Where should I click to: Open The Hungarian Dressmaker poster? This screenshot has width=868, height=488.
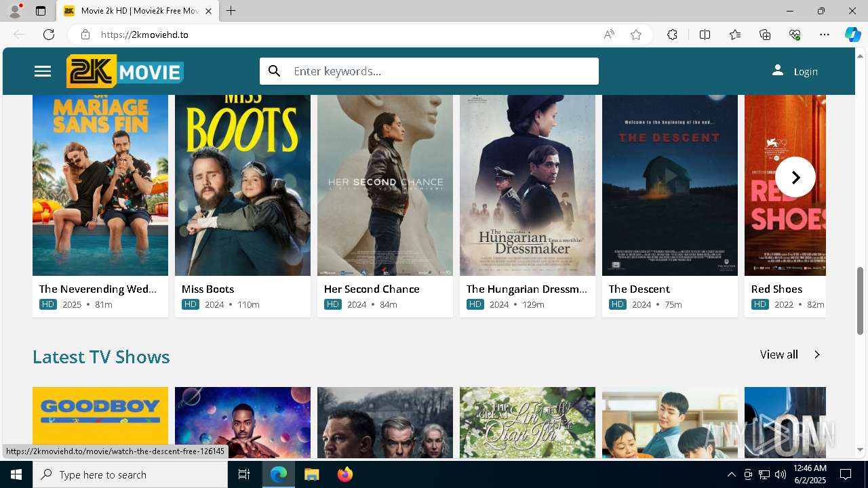pyautogui.click(x=528, y=185)
